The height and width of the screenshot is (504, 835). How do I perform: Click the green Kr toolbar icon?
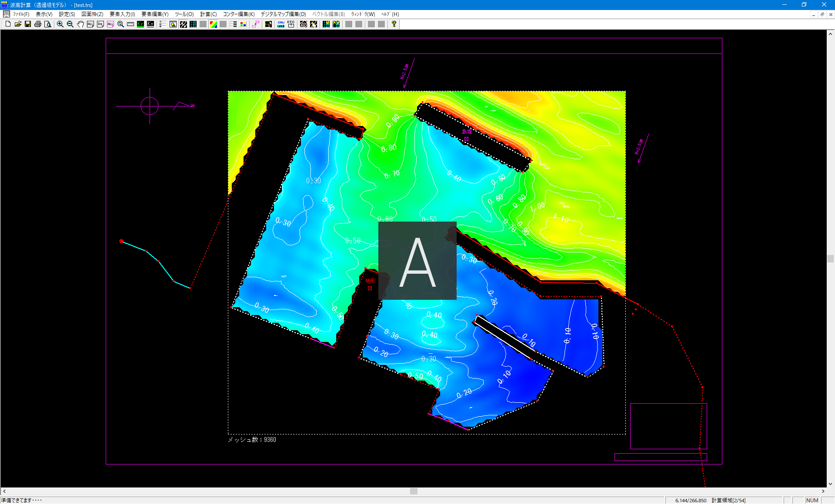pos(140,24)
